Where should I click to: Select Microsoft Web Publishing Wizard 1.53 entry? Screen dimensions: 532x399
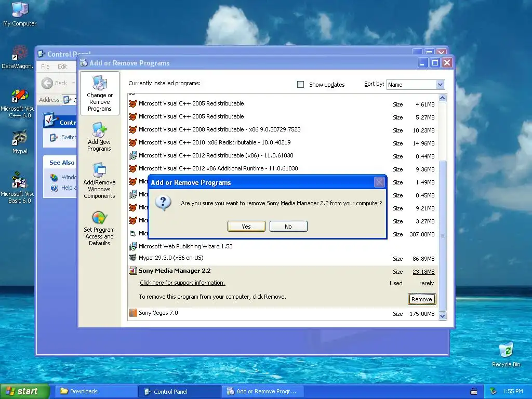[283, 246]
